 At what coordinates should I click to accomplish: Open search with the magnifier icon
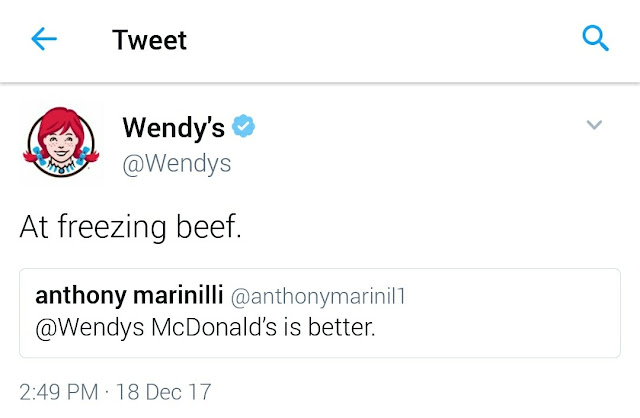[595, 39]
